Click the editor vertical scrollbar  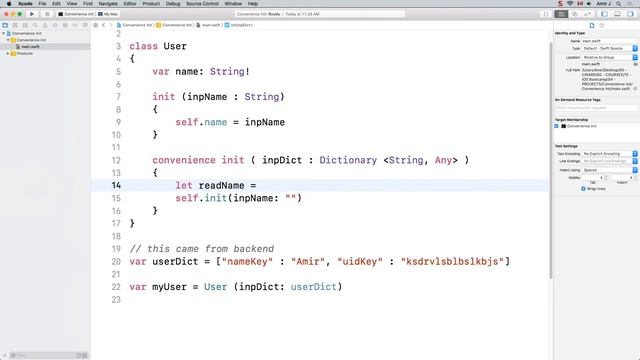point(551,159)
